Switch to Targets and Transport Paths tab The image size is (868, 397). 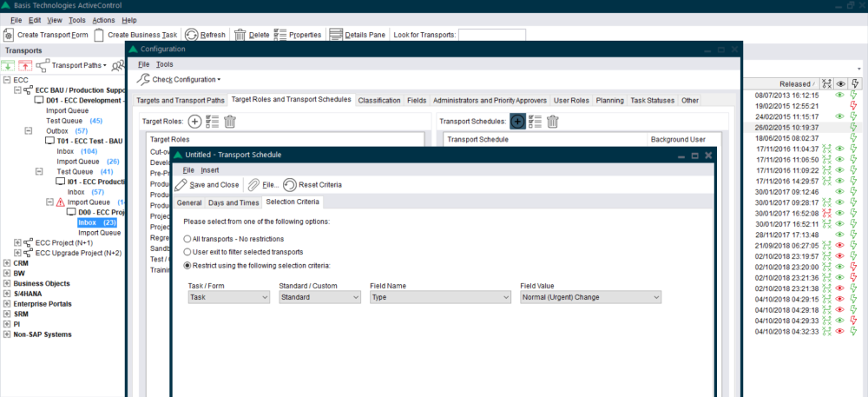tap(181, 101)
